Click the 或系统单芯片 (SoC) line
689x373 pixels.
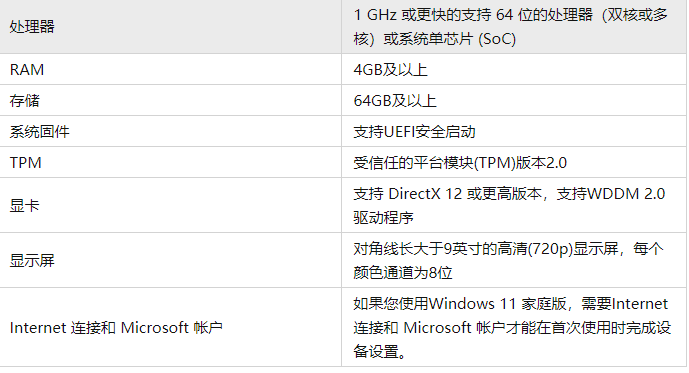435,39
